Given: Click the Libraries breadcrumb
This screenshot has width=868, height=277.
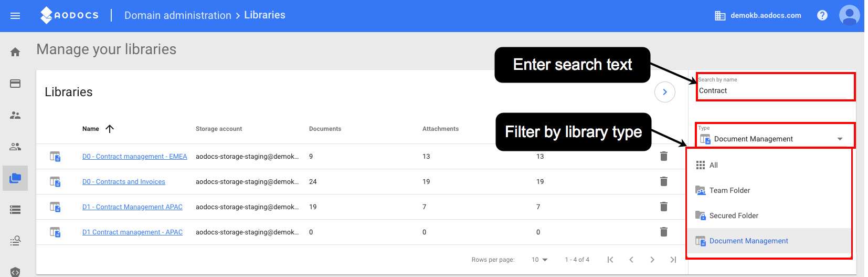Looking at the screenshot, I should pos(265,15).
